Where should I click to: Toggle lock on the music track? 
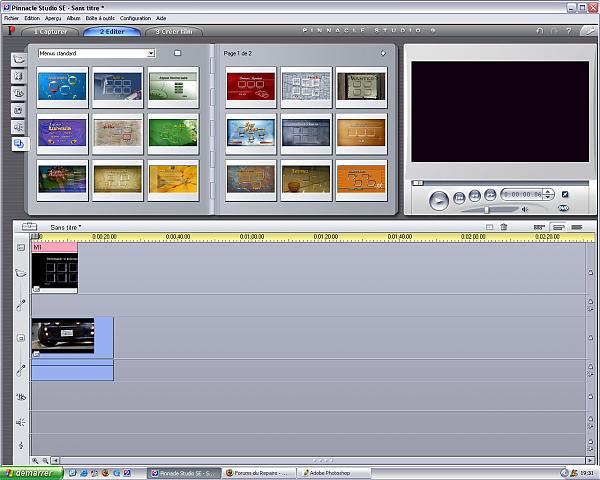tap(590, 441)
